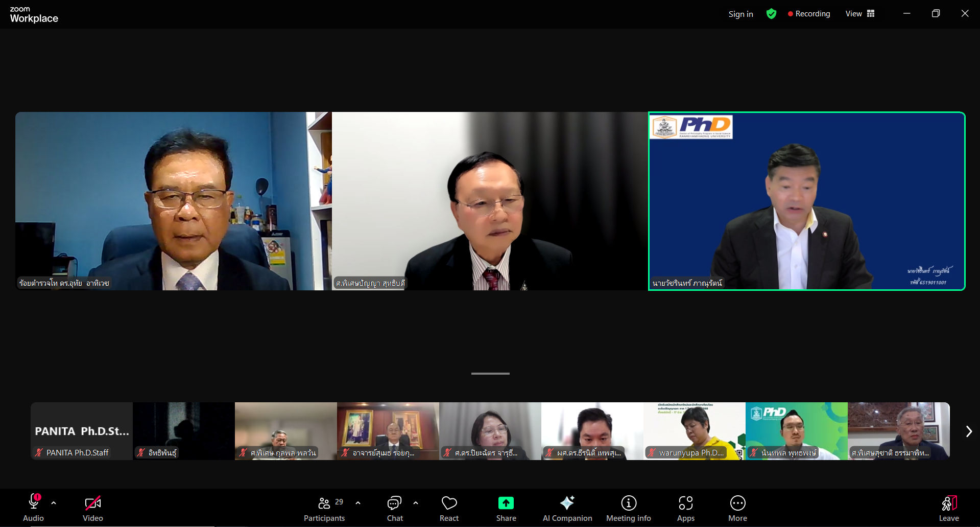Viewport: 980px width, 527px height.
Task: Restore down the Zoom window
Action: (x=936, y=14)
